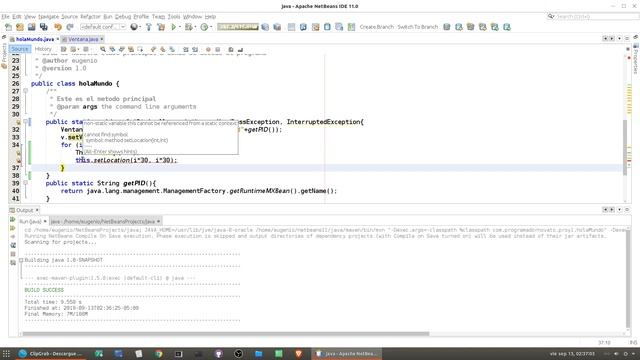Image resolution: width=640 pixels, height=360 pixels.
Task: Click the Comment icon in editor toolbar
Action: [x=231, y=49]
